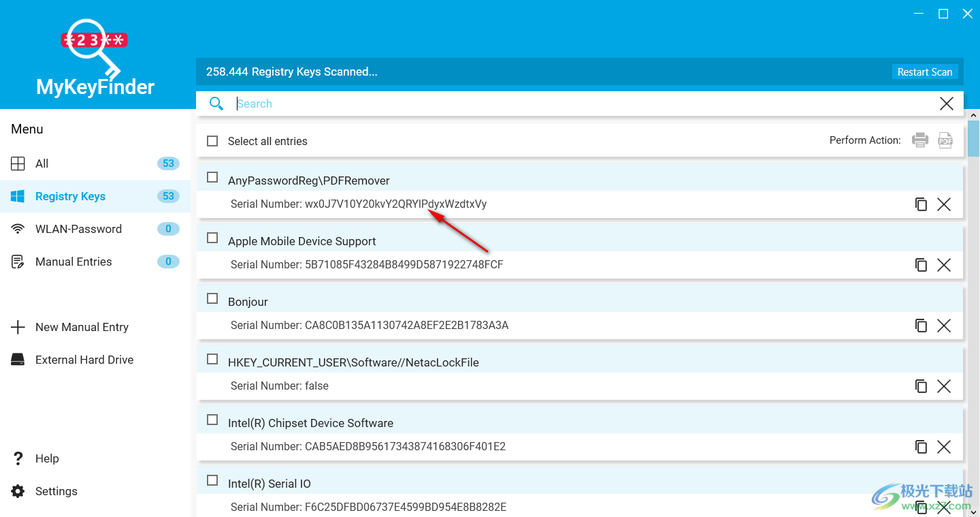Viewport: 980px width, 517px height.
Task: Click the 'Serial Number: false' value
Action: (x=280, y=386)
